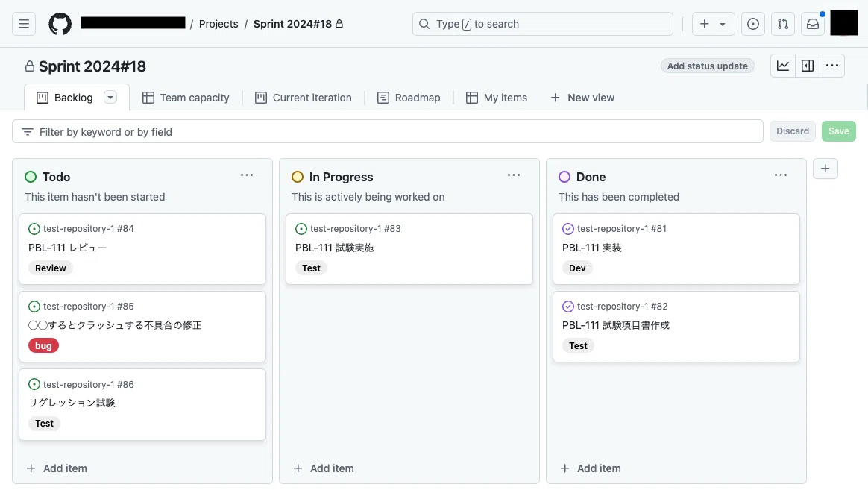
Task: Click In Progress yellow status circle
Action: [x=298, y=177]
